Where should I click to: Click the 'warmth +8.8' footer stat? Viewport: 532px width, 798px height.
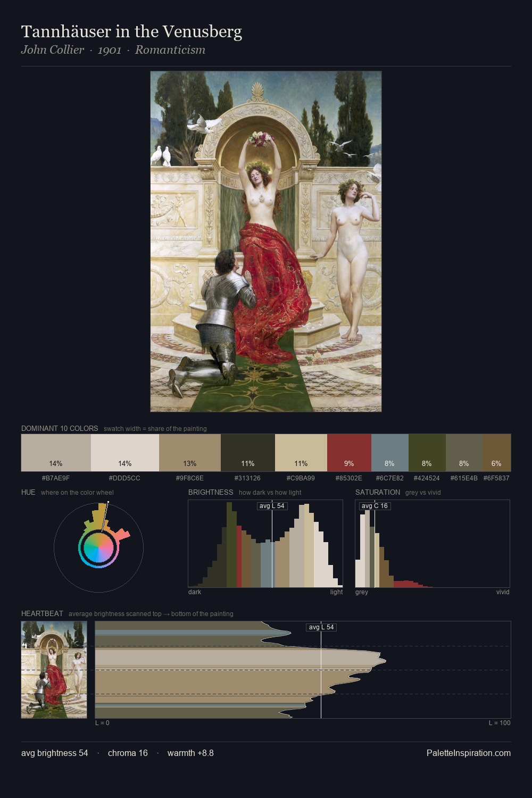pos(190,753)
